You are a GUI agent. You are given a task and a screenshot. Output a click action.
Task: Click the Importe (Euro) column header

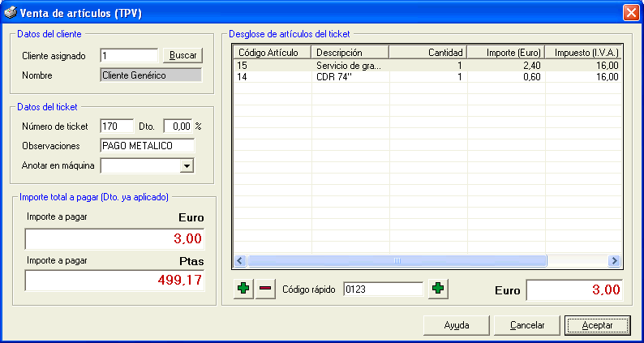pos(506,52)
